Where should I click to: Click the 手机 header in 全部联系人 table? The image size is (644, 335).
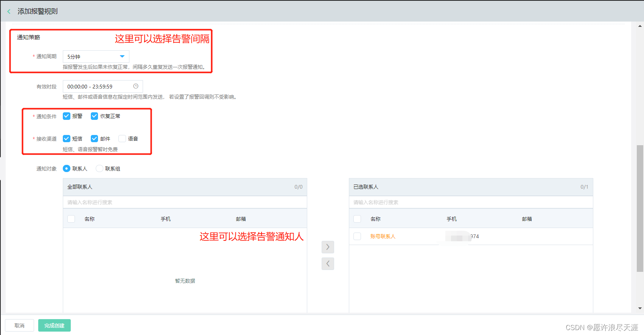[166, 219]
